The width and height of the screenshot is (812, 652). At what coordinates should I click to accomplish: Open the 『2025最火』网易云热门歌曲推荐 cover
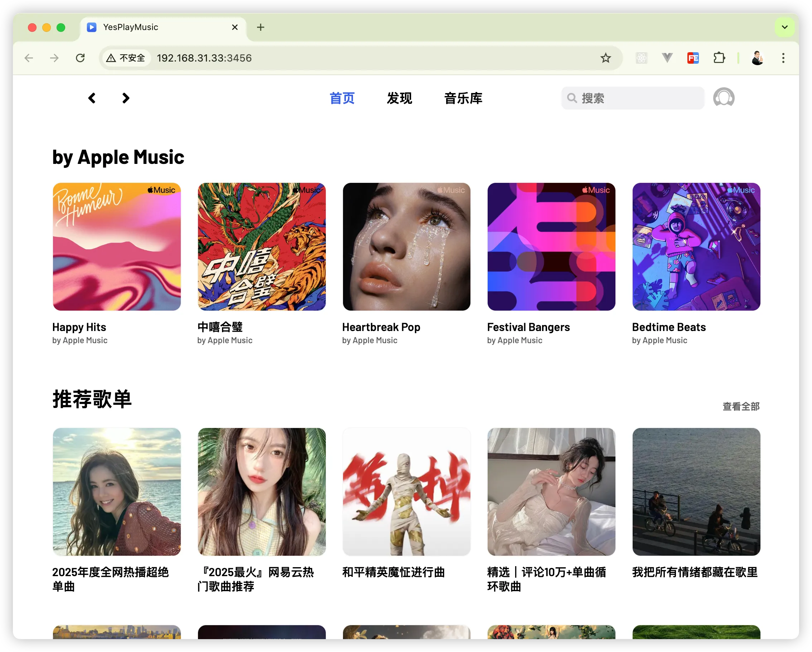[x=262, y=492]
